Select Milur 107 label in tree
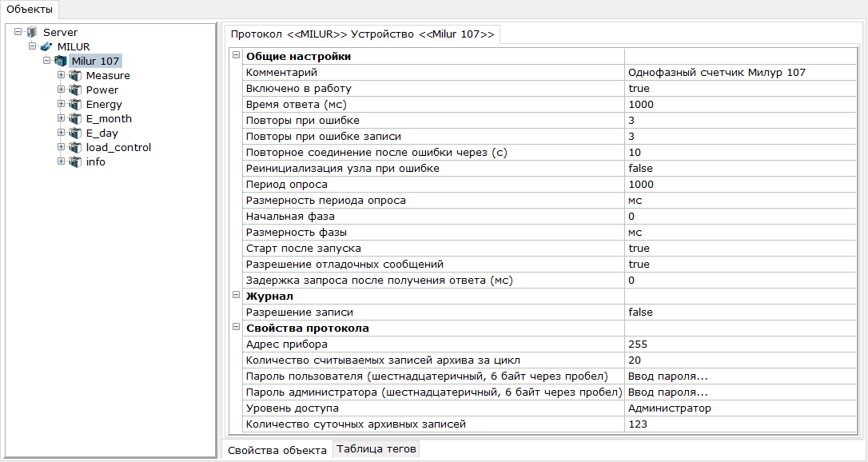 (95, 61)
